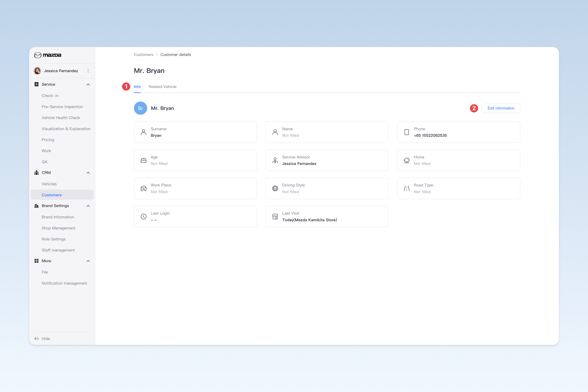Click the More grid icon

coord(36,261)
